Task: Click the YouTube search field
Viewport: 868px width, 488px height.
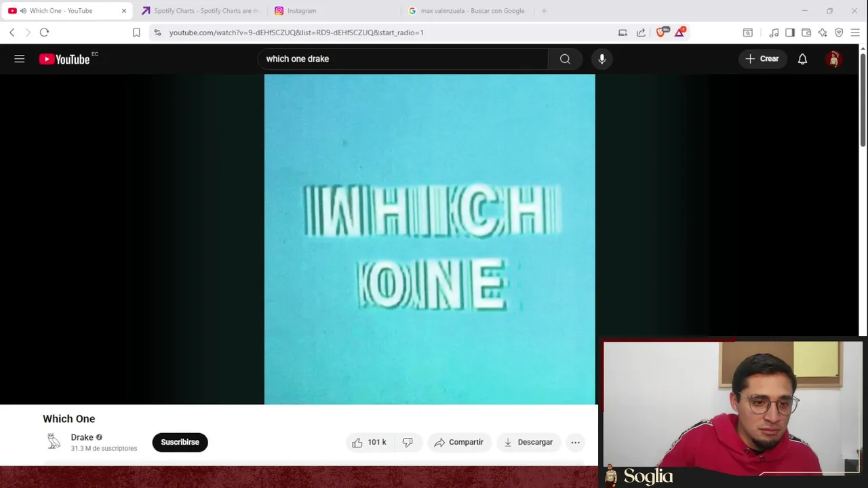Action: point(403,59)
